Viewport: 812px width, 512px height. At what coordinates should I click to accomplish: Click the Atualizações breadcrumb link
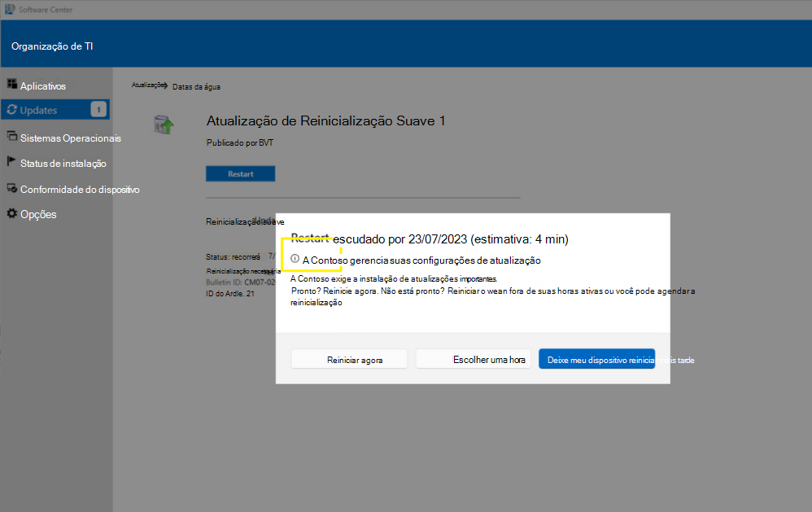[x=149, y=85]
